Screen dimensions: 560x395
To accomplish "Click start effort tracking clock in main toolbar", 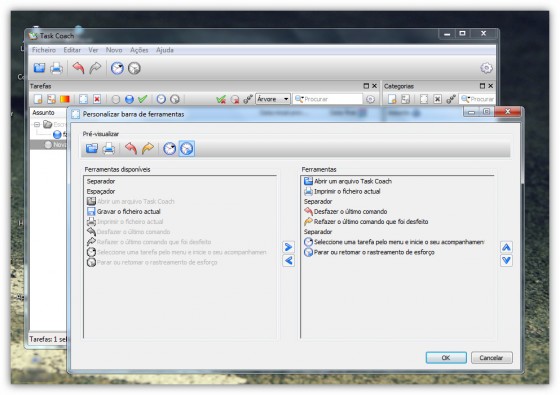I will pyautogui.click(x=117, y=68).
